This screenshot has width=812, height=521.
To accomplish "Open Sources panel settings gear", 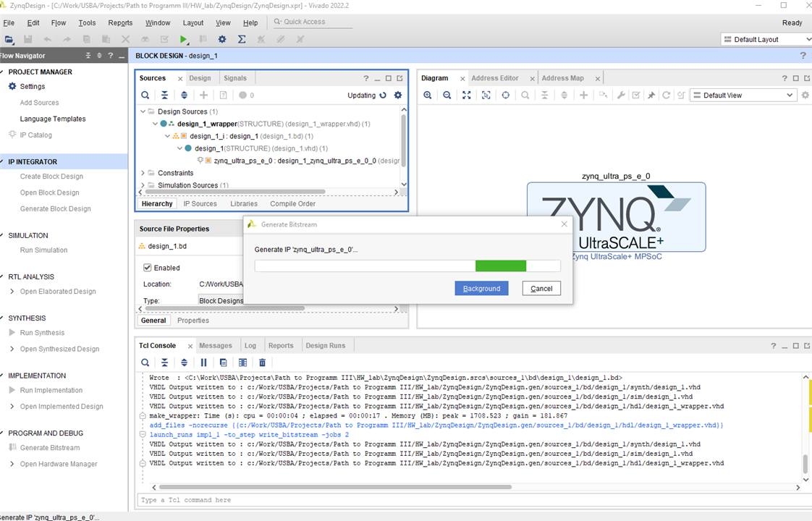I will pyautogui.click(x=397, y=96).
